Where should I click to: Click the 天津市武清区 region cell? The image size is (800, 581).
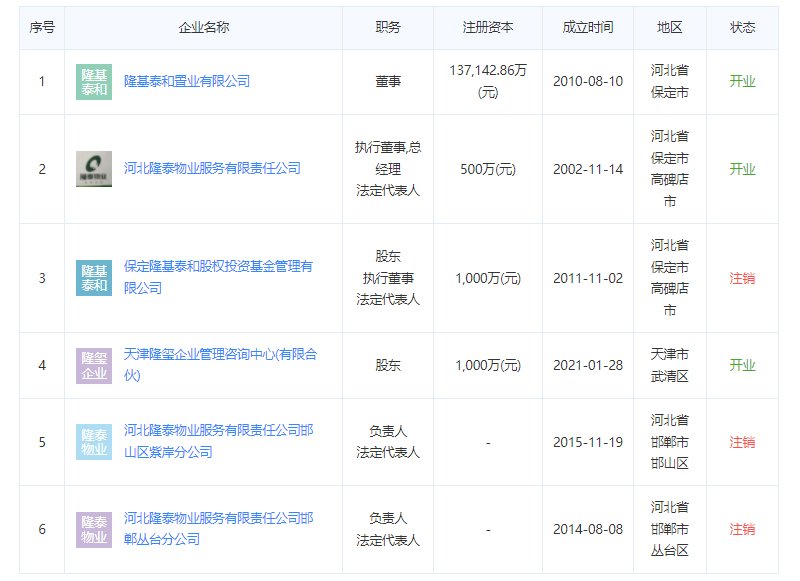click(669, 365)
